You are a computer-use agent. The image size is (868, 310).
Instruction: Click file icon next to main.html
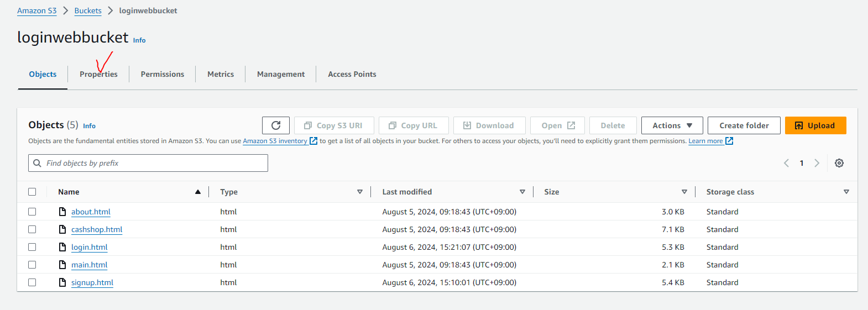[x=62, y=265]
